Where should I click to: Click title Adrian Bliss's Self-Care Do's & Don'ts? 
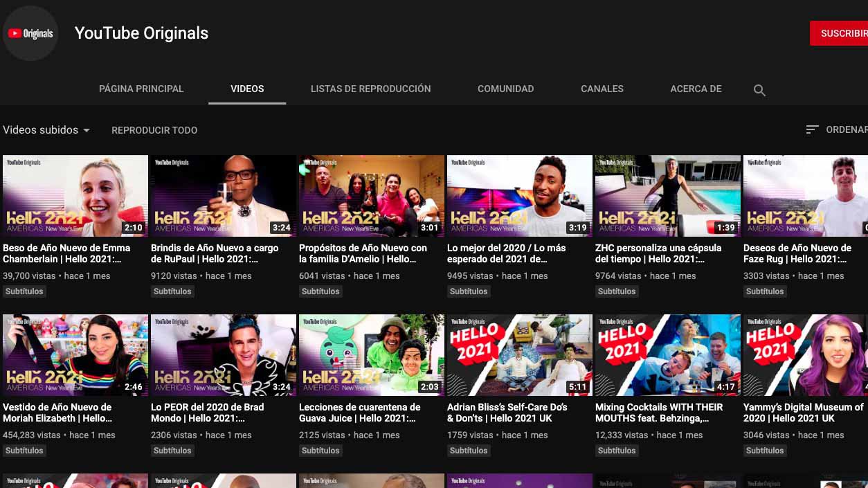[507, 413]
